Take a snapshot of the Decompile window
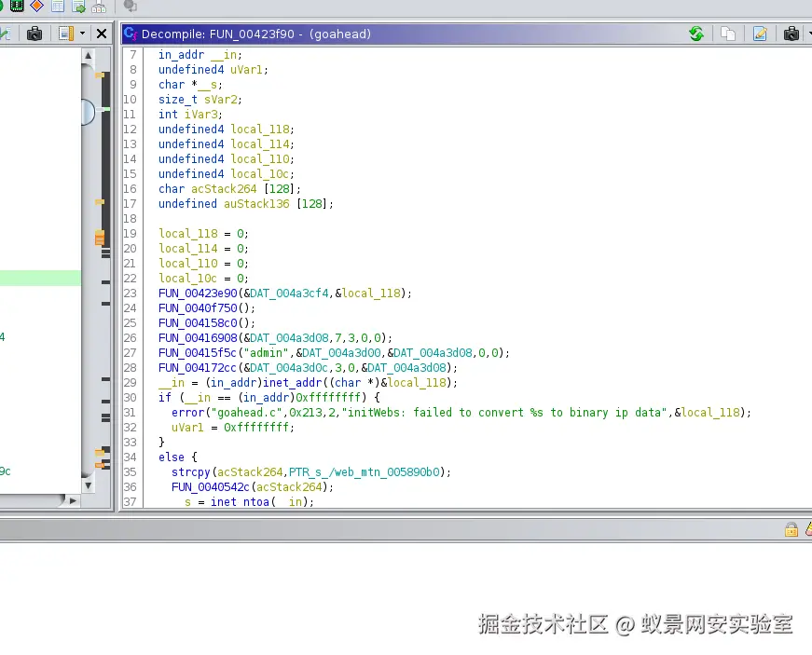 [791, 34]
